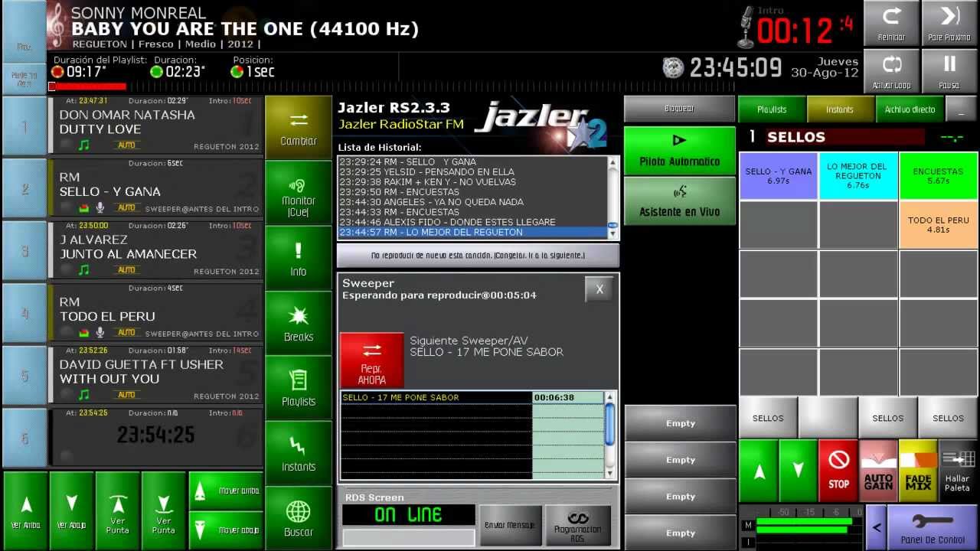Image resolution: width=980 pixels, height=551 pixels.
Task: Click the mixer collapse arrow
Action: tap(877, 527)
